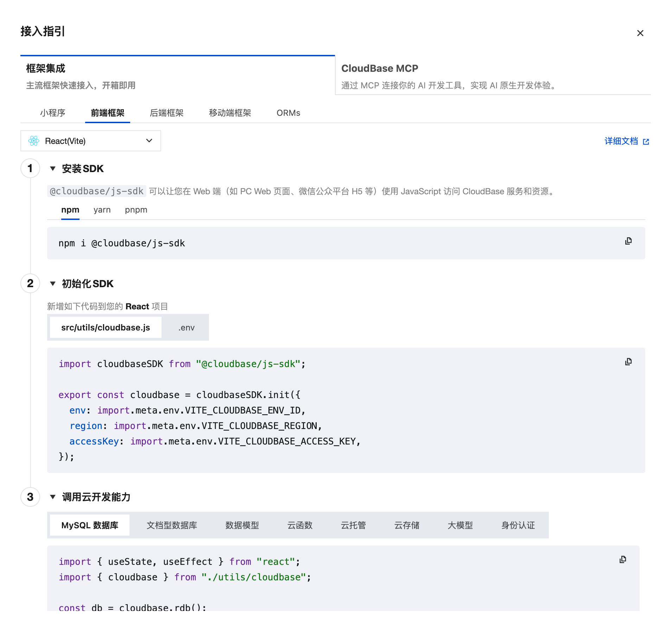Show the .env file tab
Image resolution: width=672 pixels, height=637 pixels.
(186, 328)
